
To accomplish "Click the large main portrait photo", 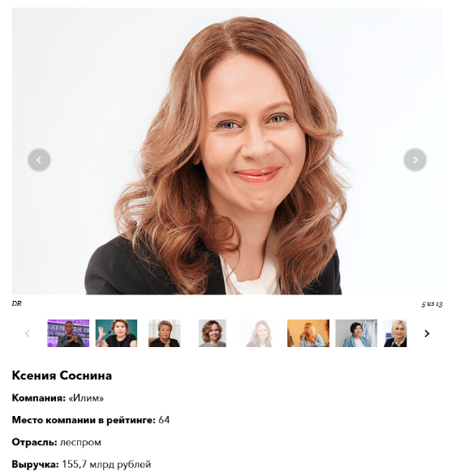I will (x=227, y=151).
